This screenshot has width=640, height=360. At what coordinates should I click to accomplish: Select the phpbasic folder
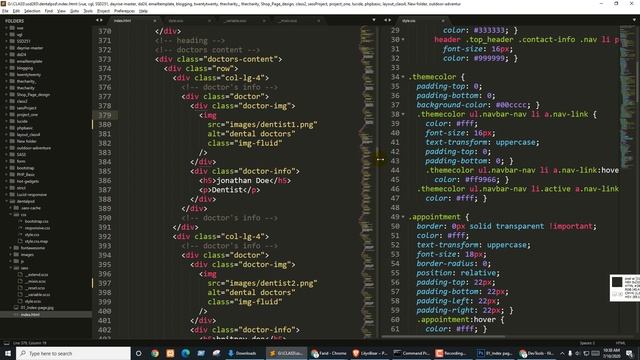[x=24, y=128]
